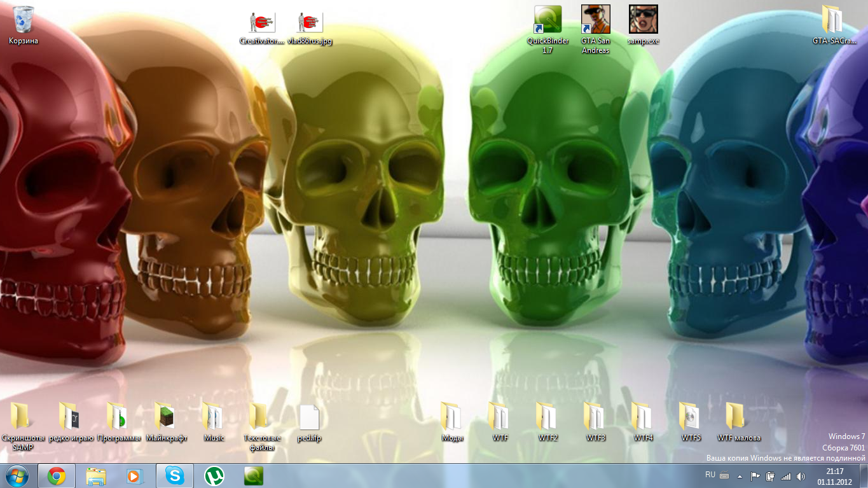Select the WTF3 folder
This screenshot has height=488, width=868.
pos(595,422)
